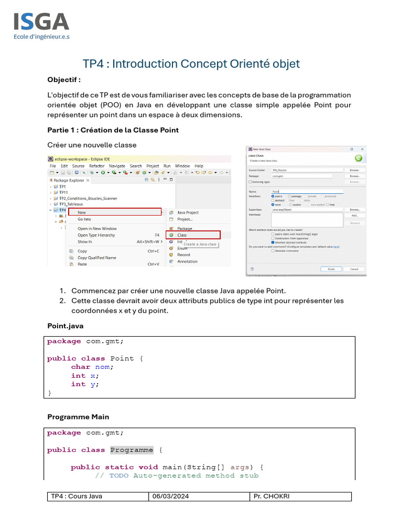Click the Package input field in dialog

click(x=302, y=176)
